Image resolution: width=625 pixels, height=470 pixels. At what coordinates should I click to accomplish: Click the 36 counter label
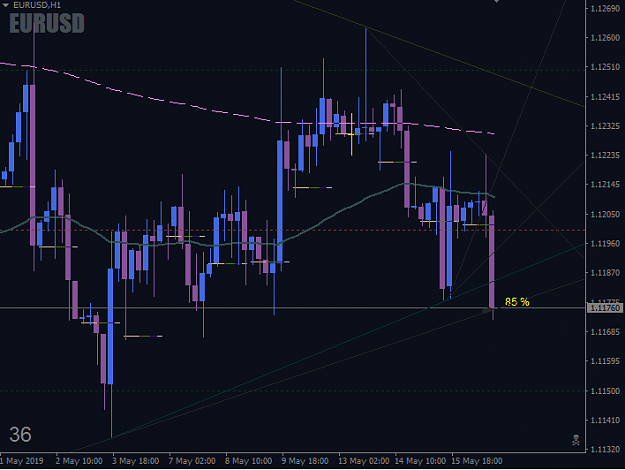[x=20, y=435]
